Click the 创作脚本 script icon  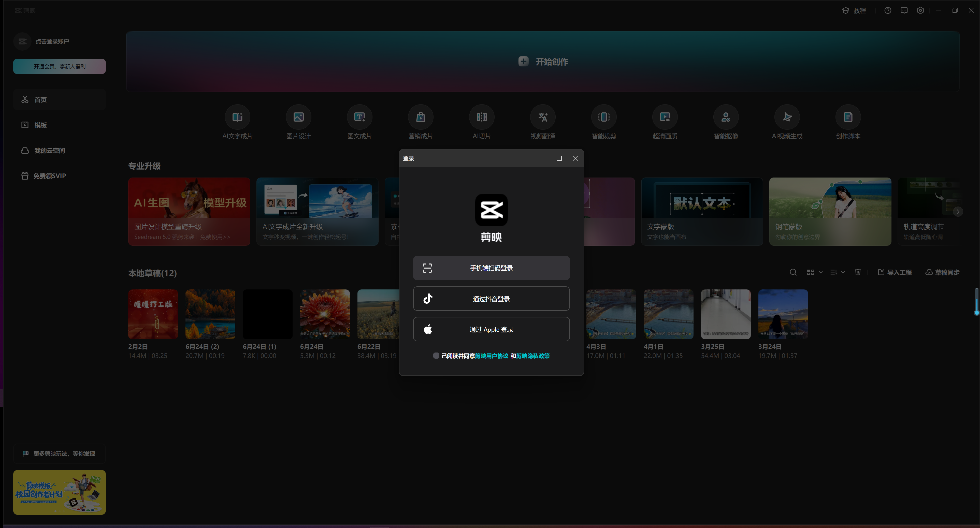click(x=848, y=117)
